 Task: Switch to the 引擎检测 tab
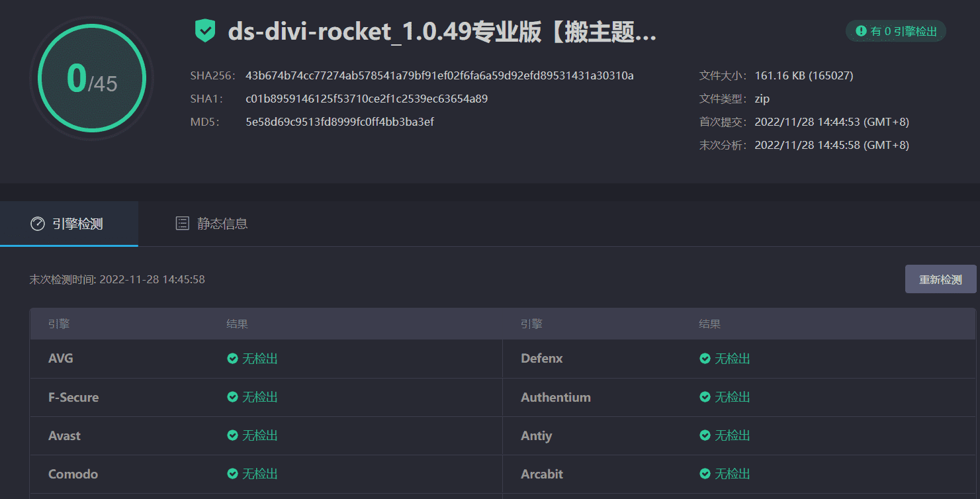pyautogui.click(x=69, y=224)
